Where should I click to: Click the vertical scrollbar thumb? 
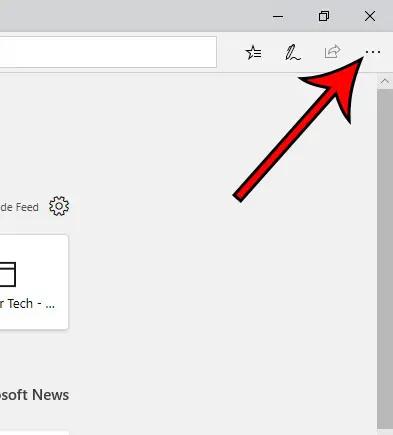pyautogui.click(x=385, y=259)
